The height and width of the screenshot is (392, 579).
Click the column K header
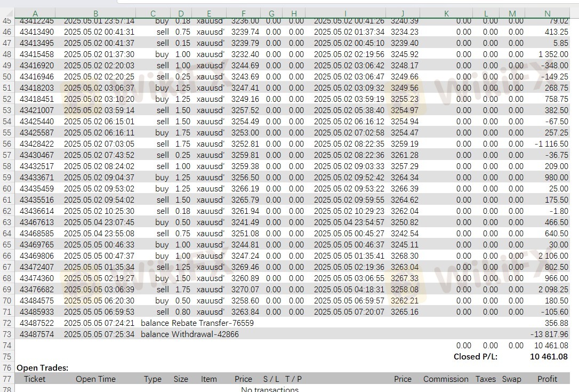pyautogui.click(x=446, y=13)
